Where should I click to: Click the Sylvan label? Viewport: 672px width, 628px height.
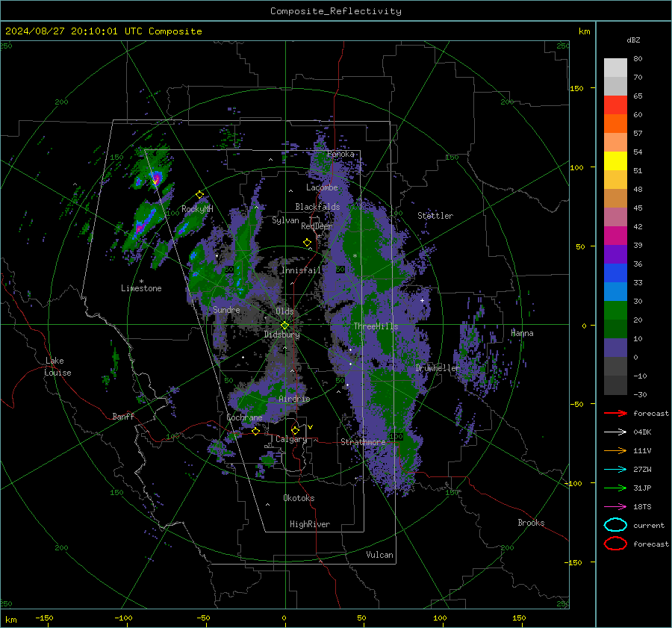coord(285,221)
